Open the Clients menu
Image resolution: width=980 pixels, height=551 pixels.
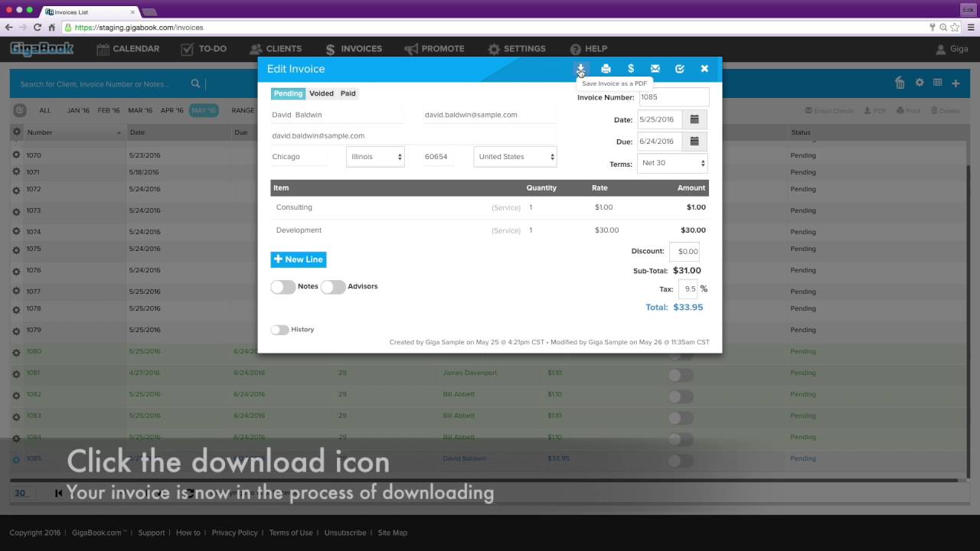pyautogui.click(x=276, y=49)
